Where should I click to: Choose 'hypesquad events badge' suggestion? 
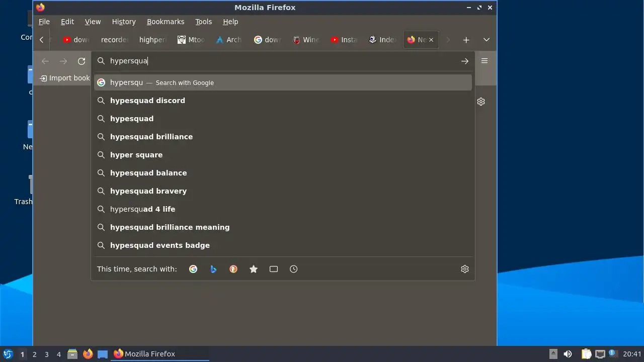coord(283,245)
